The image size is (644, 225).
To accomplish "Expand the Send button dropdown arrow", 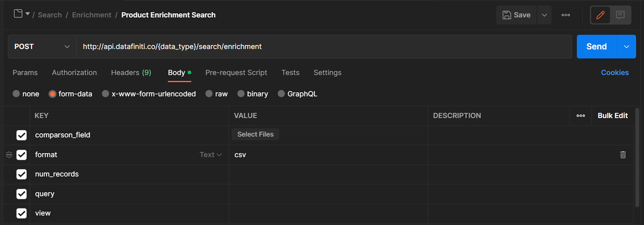I will [x=627, y=46].
